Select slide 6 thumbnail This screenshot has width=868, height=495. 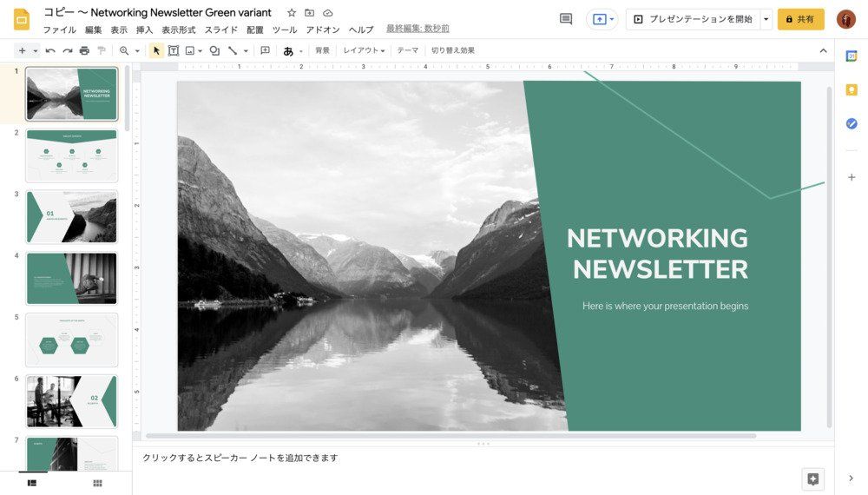[x=72, y=401]
